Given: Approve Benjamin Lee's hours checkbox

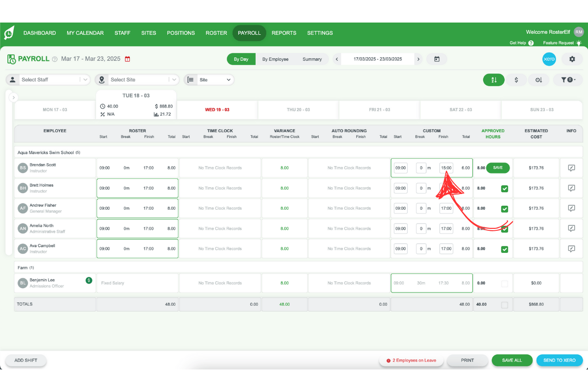Looking at the screenshot, I should 505,283.
